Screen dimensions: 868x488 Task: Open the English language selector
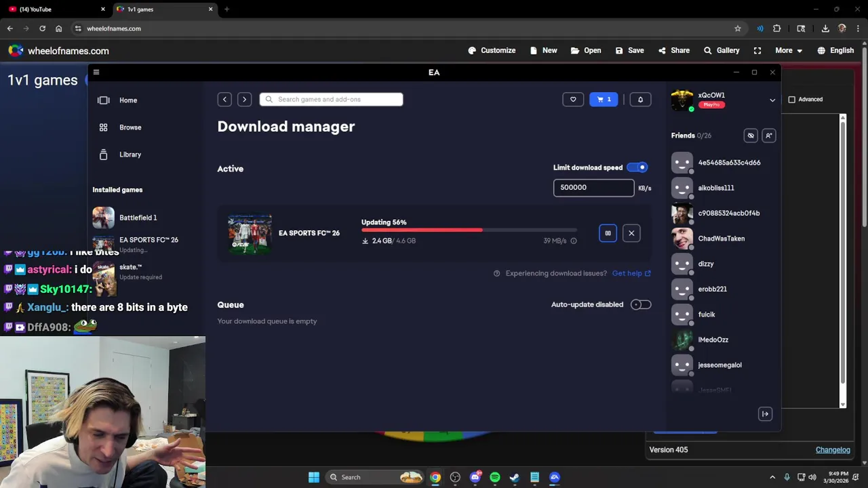pos(835,51)
